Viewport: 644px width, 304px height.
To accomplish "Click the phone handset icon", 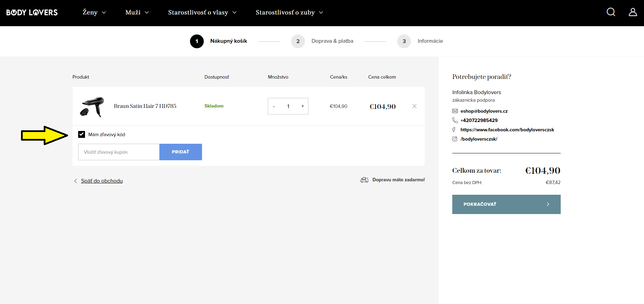I will point(455,120).
